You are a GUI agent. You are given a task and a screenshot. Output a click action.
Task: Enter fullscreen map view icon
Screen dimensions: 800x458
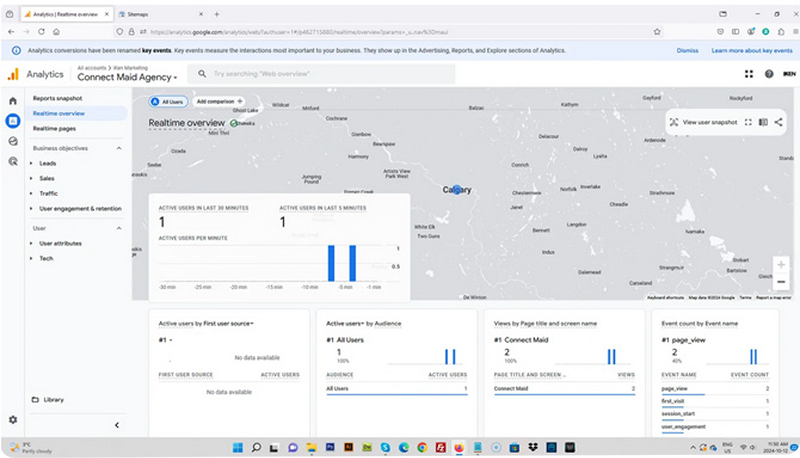point(749,122)
